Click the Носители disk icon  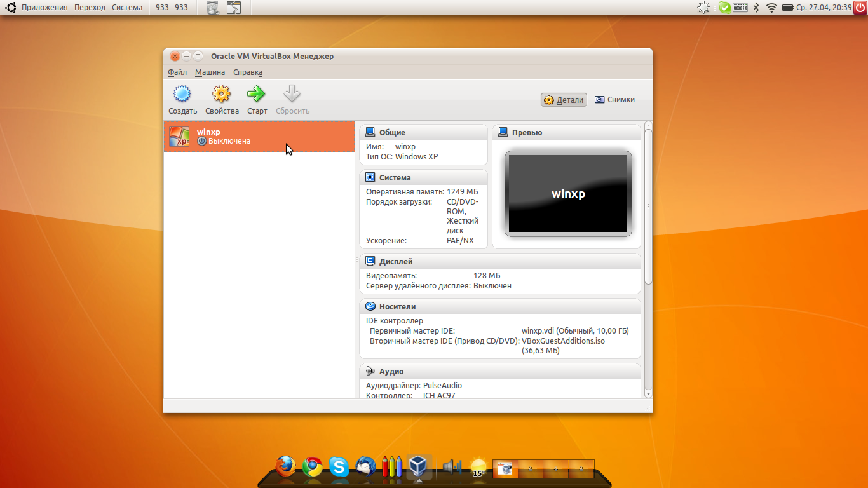pos(370,306)
